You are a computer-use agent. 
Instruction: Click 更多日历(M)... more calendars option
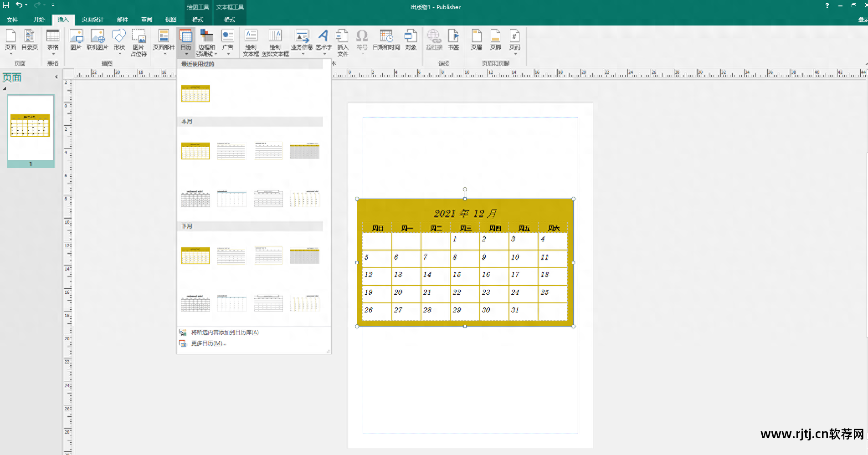click(x=208, y=343)
